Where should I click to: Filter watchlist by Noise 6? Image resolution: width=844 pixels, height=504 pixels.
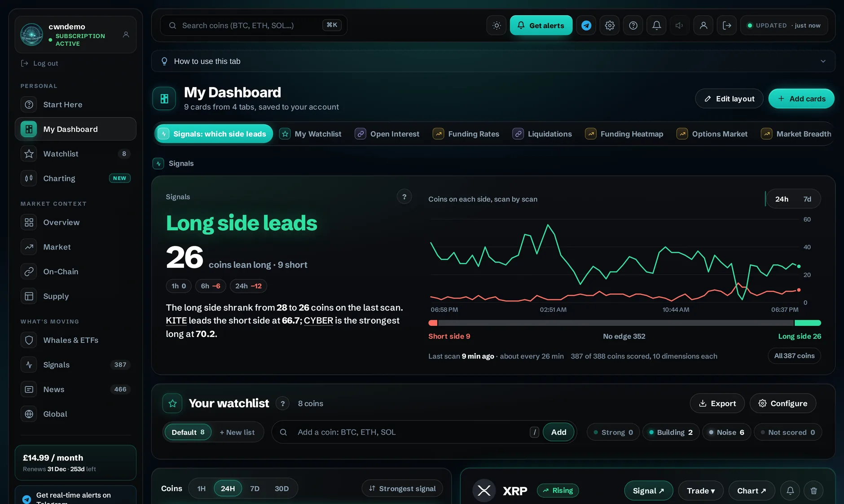click(726, 432)
